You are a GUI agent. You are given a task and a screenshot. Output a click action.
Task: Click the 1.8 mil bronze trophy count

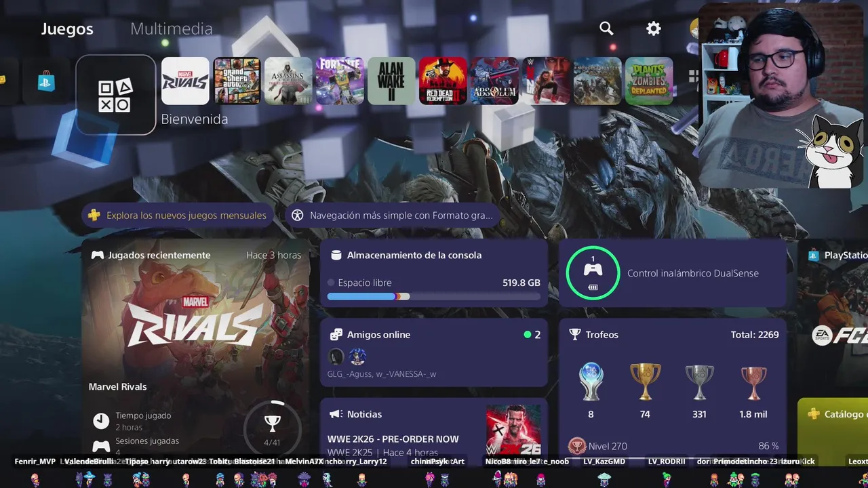click(x=753, y=414)
